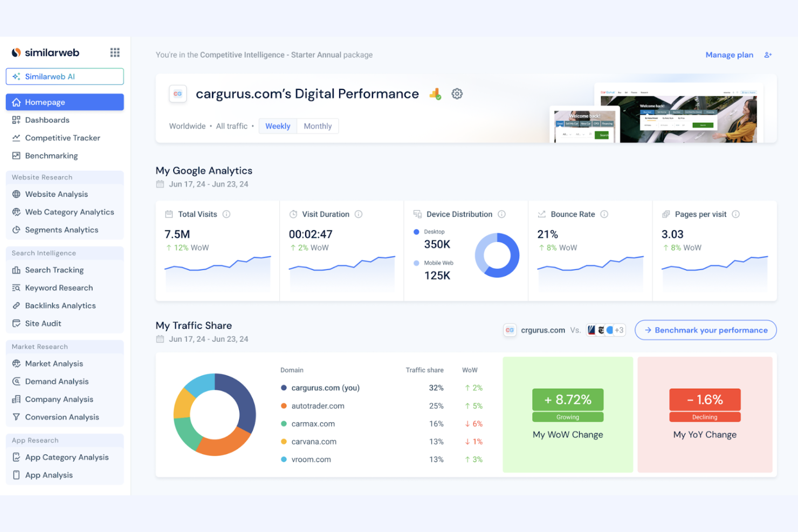
Task: Click the add user icon next to Manage plan
Action: point(768,55)
